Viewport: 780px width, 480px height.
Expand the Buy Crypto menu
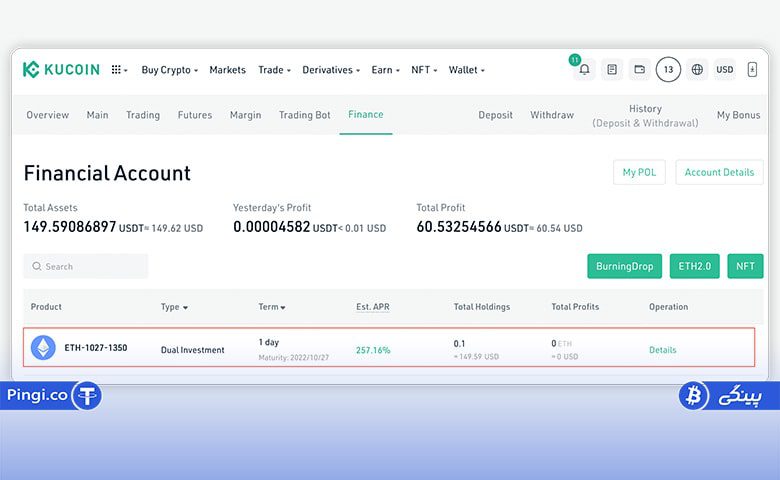pos(170,70)
